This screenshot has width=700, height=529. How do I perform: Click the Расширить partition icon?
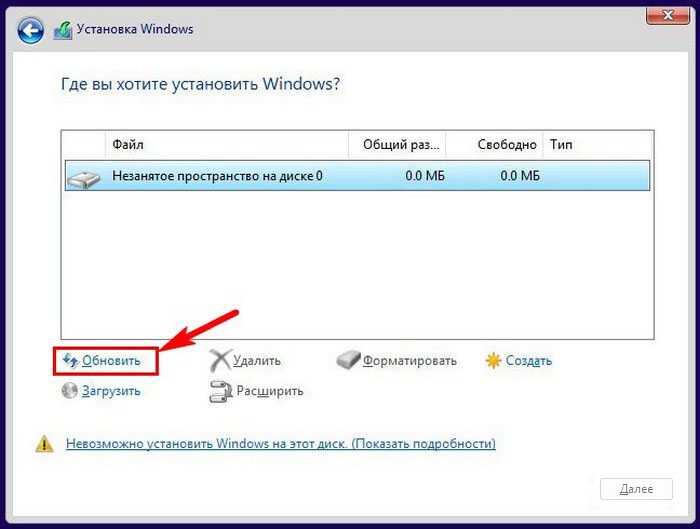click(221, 392)
